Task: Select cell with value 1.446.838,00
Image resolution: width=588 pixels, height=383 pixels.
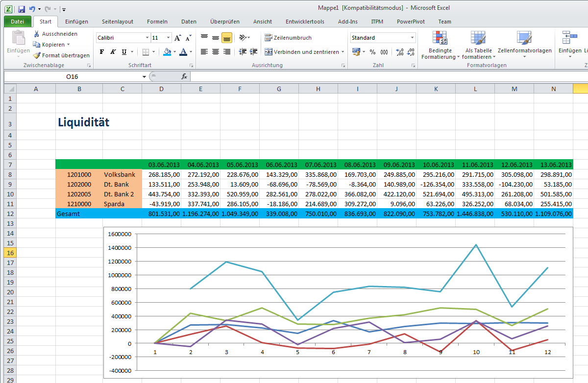Action: (x=475, y=214)
